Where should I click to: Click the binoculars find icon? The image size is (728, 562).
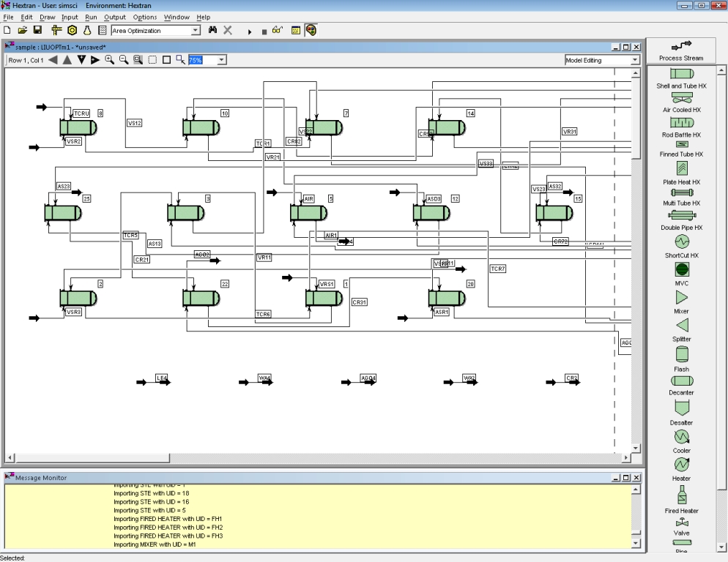212,30
